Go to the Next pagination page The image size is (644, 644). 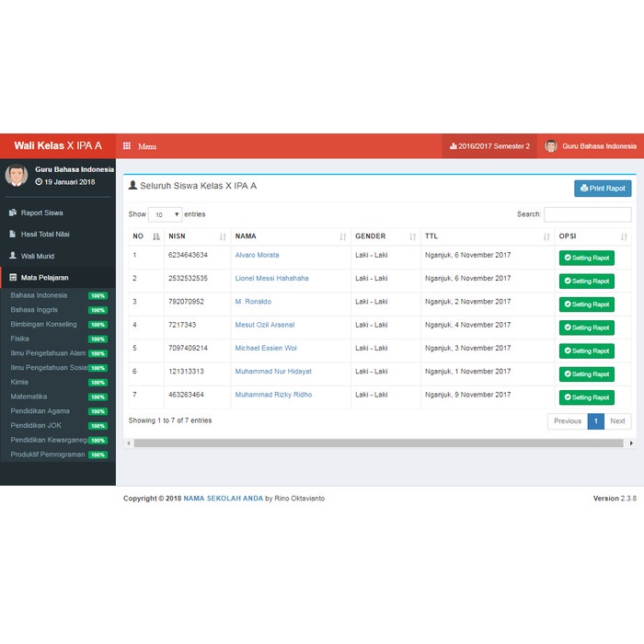coord(617,421)
